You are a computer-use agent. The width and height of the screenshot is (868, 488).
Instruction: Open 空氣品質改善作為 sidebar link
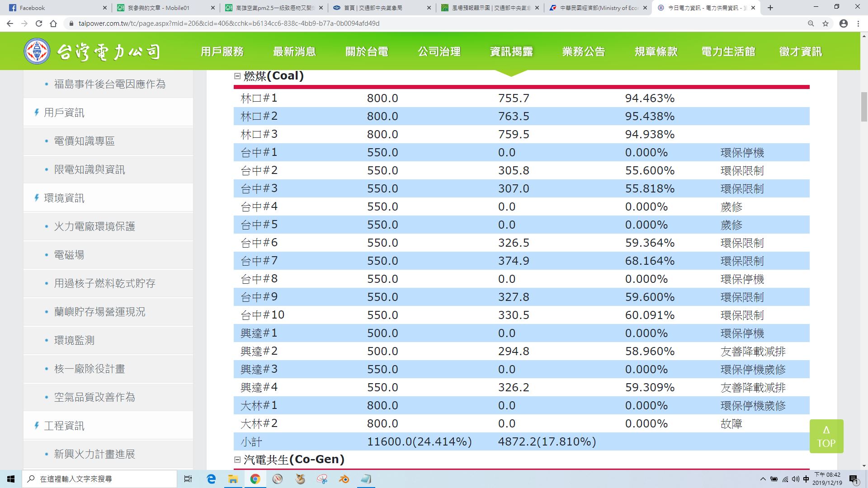click(x=94, y=397)
